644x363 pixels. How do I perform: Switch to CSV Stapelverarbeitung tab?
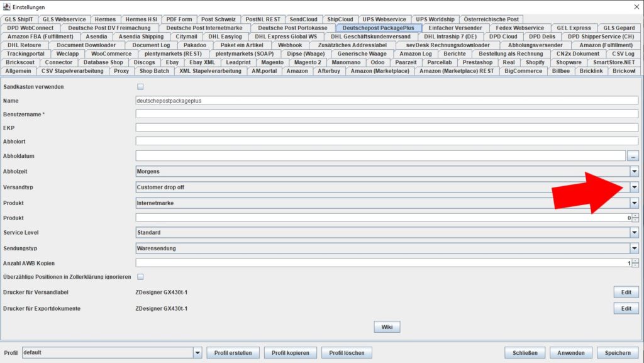point(72,71)
